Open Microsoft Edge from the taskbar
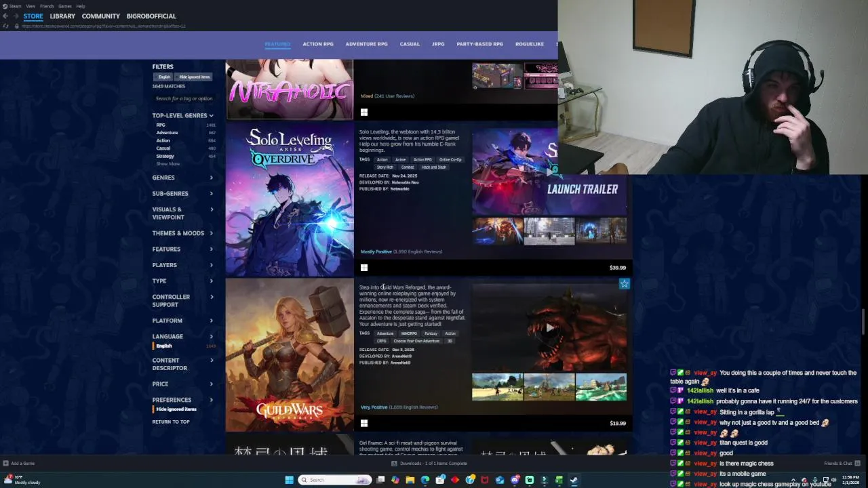Screen dimensions: 868x488 coord(425,480)
